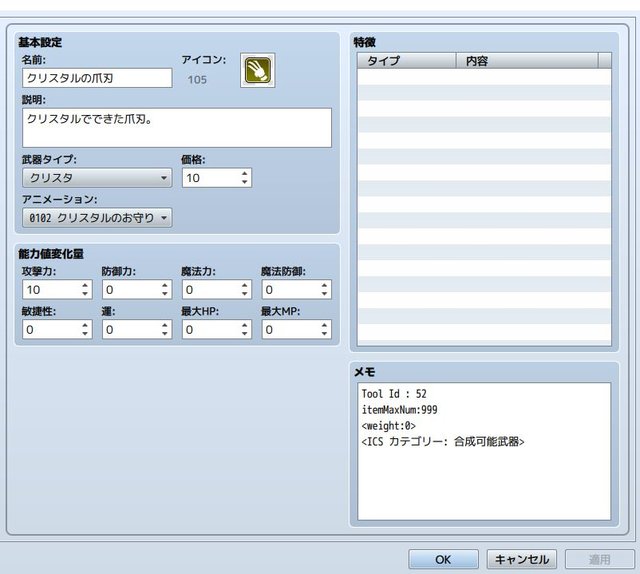Click the 最大MP value field

click(291, 329)
